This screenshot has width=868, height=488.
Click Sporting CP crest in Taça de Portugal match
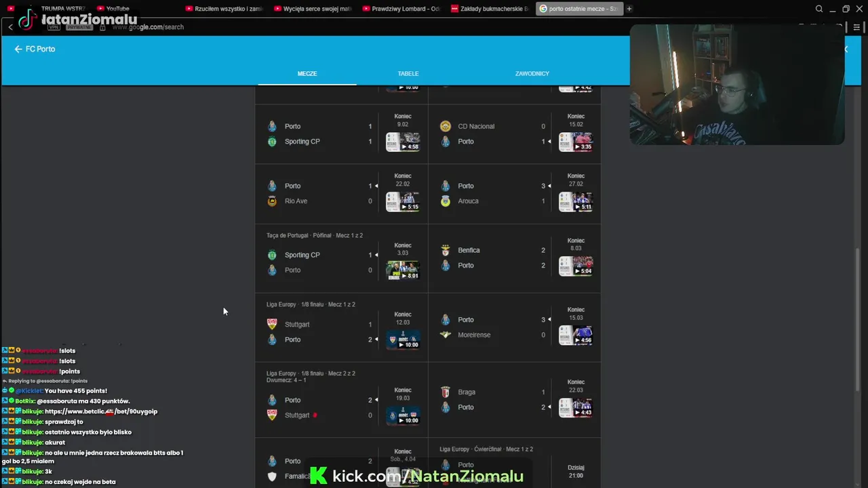click(x=272, y=255)
